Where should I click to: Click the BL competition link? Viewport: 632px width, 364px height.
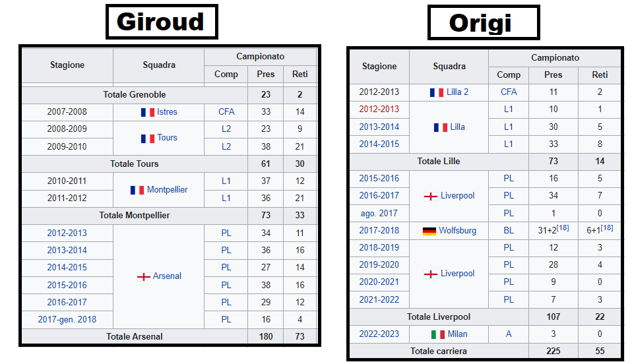(x=508, y=231)
